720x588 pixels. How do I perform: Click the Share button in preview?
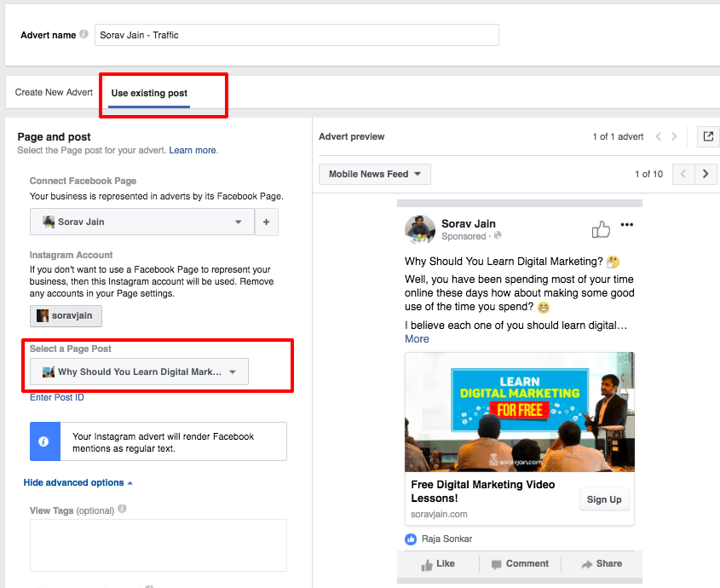(x=602, y=564)
